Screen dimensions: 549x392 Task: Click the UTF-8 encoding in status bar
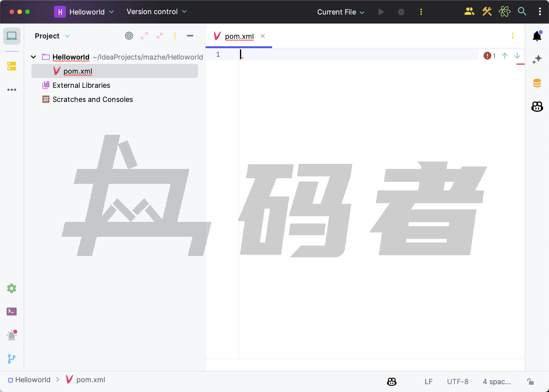[458, 381]
